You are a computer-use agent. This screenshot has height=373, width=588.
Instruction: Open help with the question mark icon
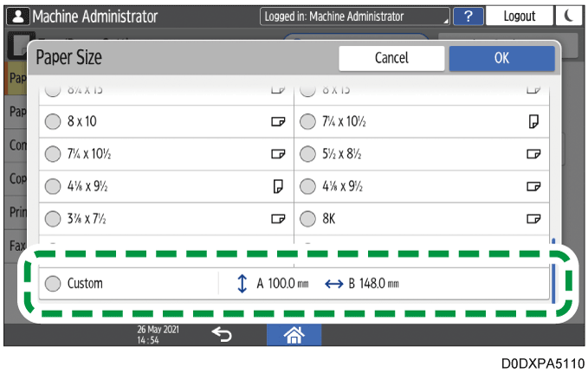click(468, 16)
